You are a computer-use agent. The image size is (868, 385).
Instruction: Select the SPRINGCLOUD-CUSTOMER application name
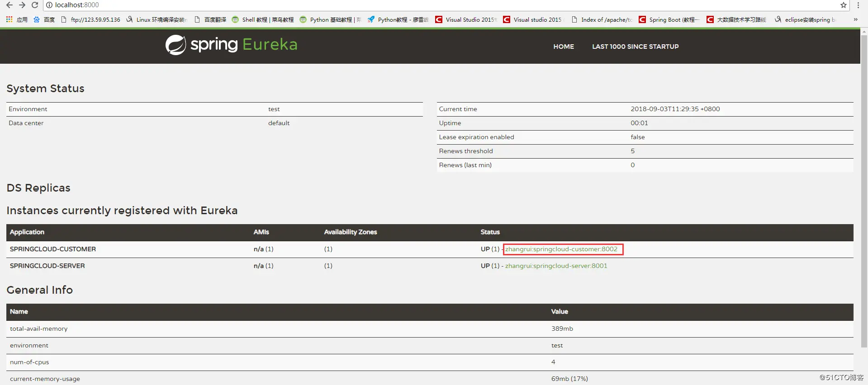pyautogui.click(x=53, y=249)
